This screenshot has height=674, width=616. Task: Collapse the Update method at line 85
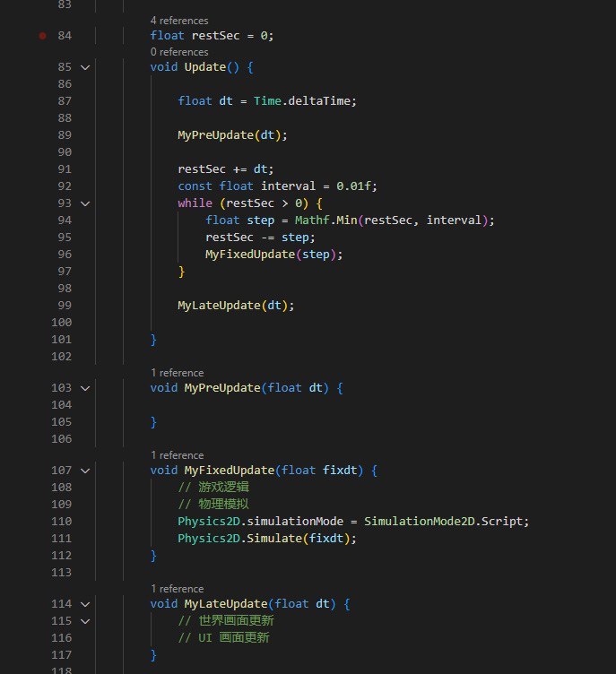click(85, 67)
